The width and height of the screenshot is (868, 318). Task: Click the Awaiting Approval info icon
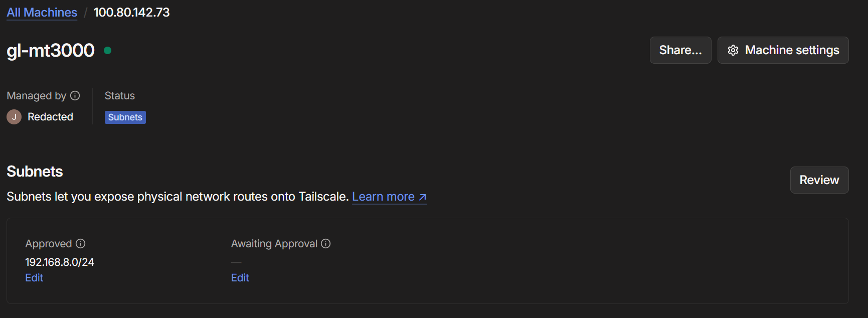coord(326,244)
